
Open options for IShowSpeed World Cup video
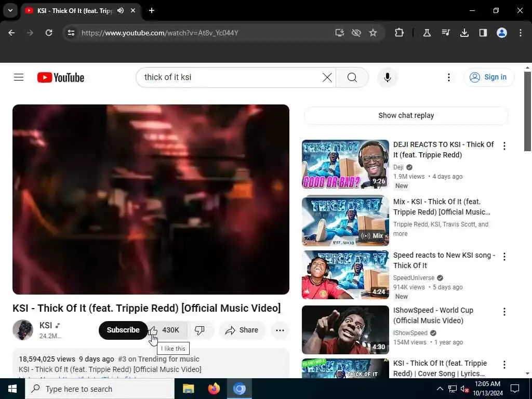pos(504,312)
